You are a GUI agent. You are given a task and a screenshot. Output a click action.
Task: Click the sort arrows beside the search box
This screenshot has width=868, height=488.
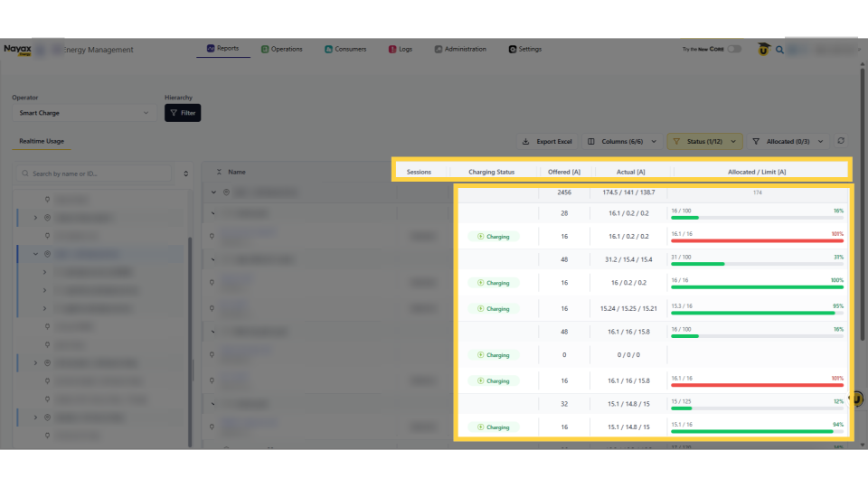(186, 174)
